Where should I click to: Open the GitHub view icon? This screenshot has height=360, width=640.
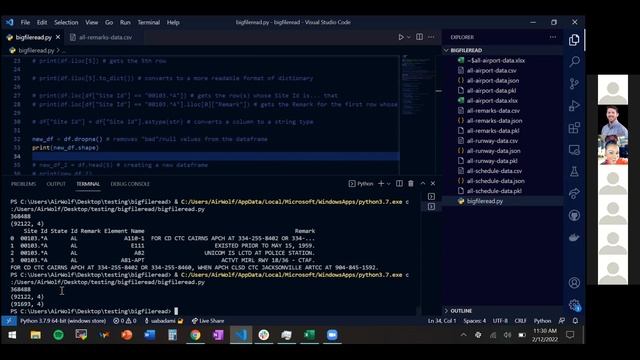[x=574, y=215]
